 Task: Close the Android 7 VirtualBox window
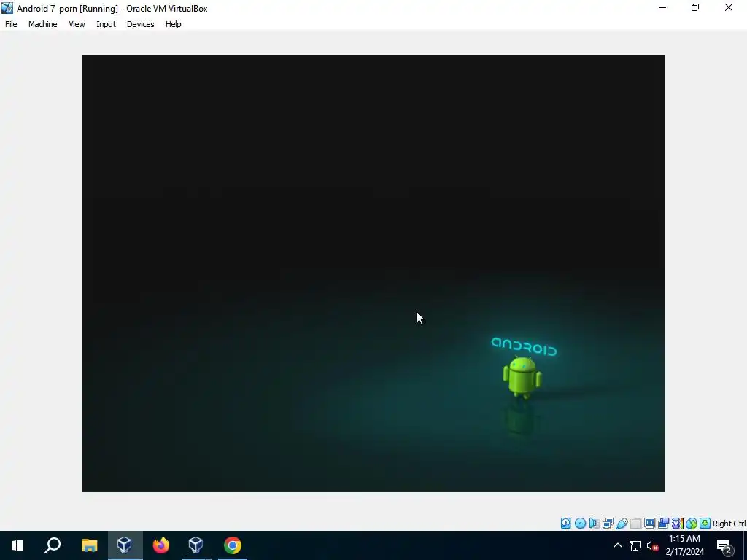point(729,7)
